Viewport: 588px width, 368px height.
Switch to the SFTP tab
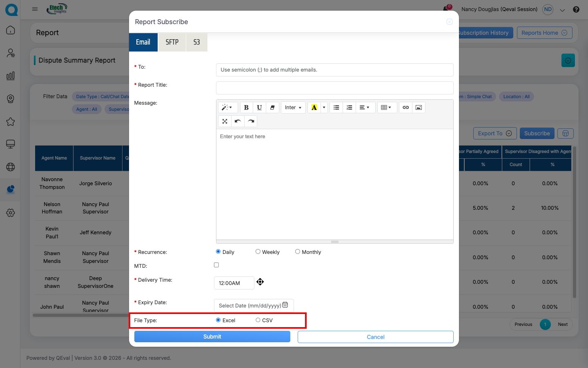tap(171, 42)
